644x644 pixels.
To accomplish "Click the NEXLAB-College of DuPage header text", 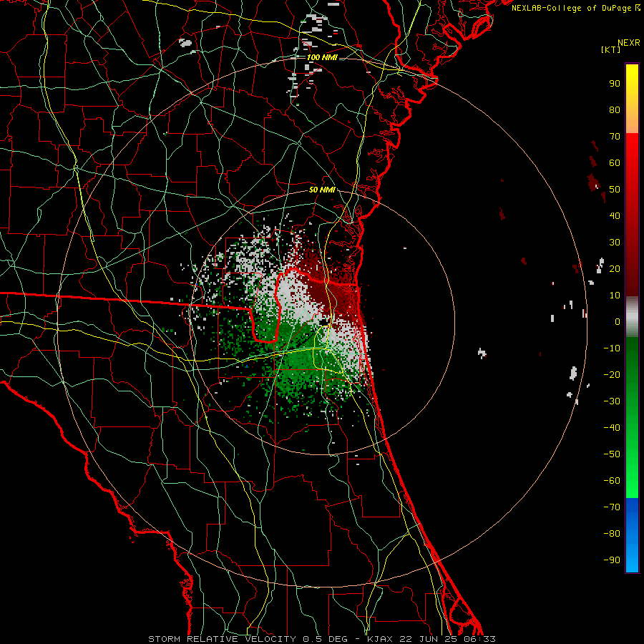I will tap(575, 8).
